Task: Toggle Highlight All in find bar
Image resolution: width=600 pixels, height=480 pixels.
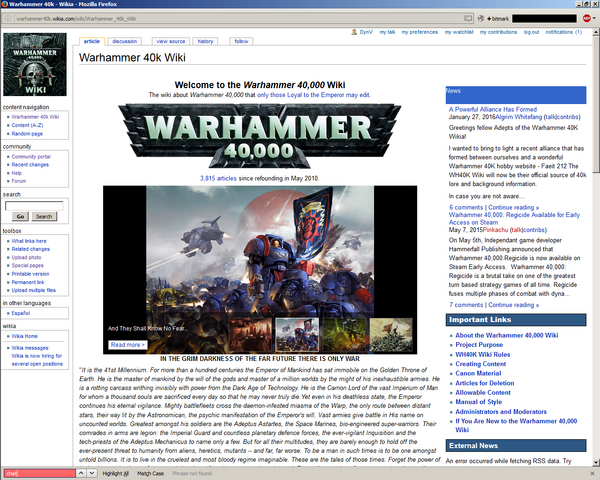Action: click(x=115, y=473)
